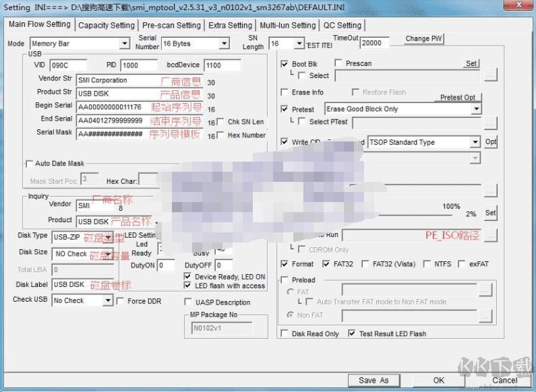This screenshot has height=392, width=536.
Task: Click the Cancel button
Action: pyautogui.click(x=504, y=381)
